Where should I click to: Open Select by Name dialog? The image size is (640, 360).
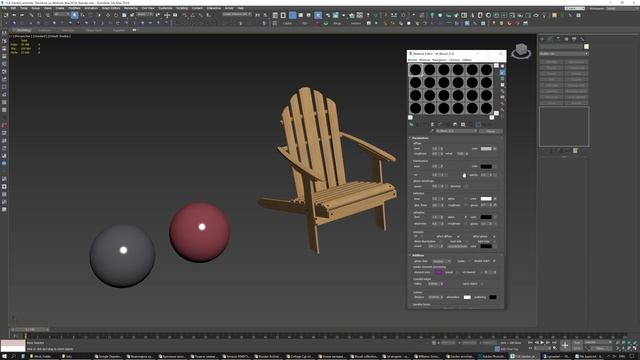[x=82, y=15]
